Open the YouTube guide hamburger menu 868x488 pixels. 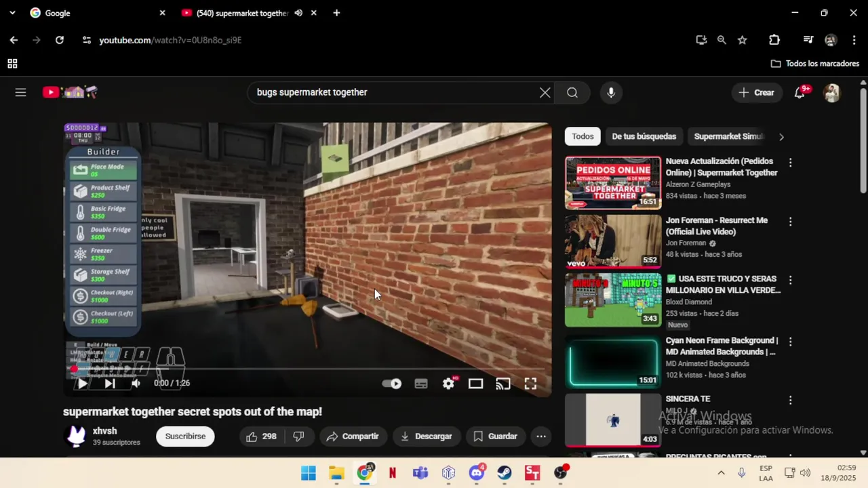pos(20,92)
